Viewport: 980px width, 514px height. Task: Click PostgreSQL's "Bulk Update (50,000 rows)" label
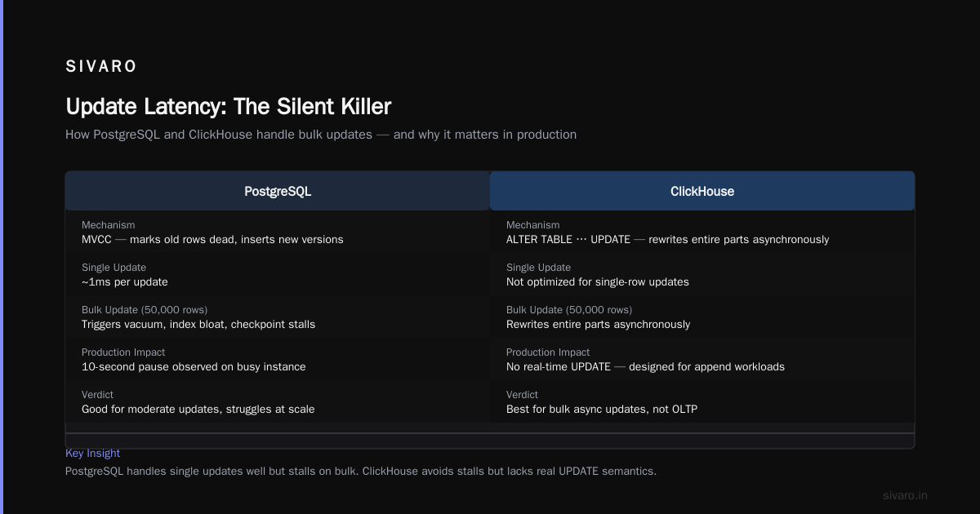pos(145,310)
